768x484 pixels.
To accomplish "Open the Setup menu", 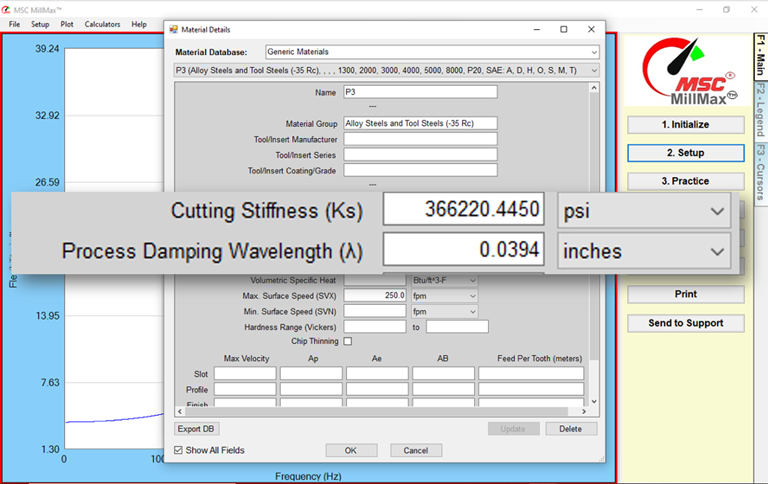I will [x=40, y=24].
